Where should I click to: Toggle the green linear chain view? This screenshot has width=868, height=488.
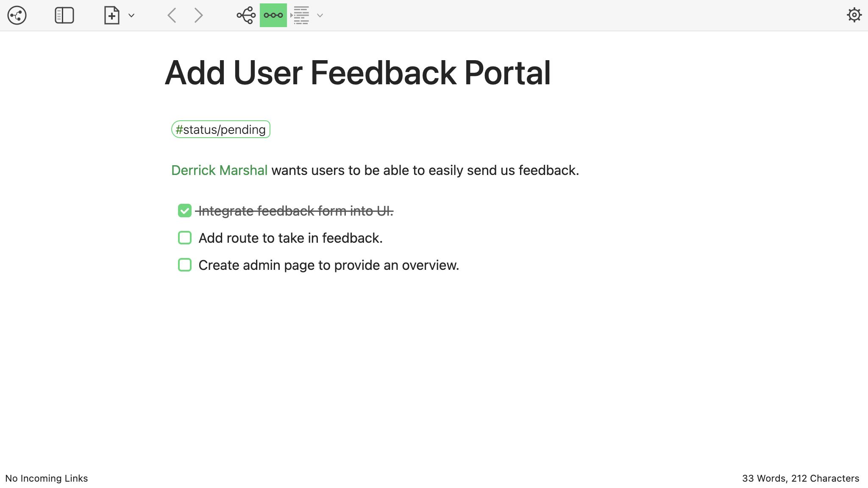(273, 15)
